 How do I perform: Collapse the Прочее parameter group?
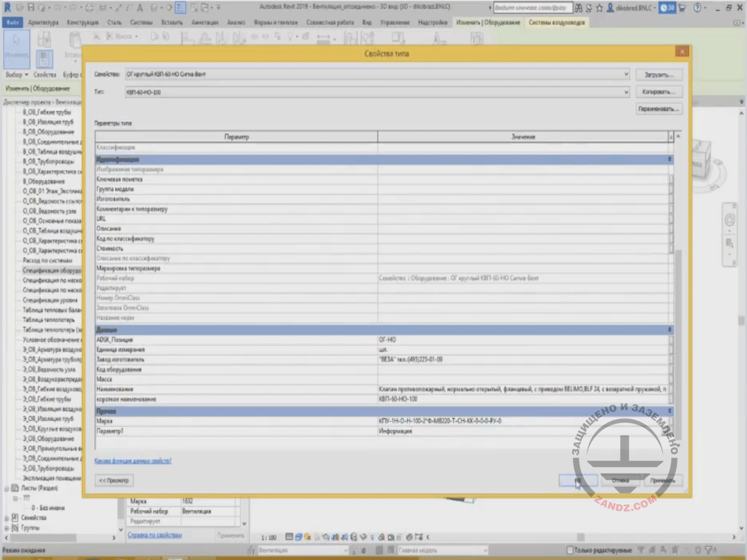(670, 411)
